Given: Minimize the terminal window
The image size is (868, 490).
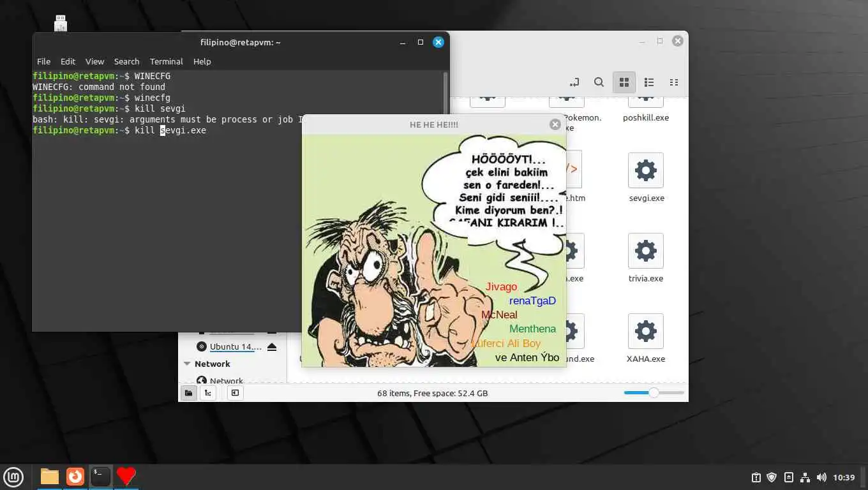Looking at the screenshot, I should 403,42.
